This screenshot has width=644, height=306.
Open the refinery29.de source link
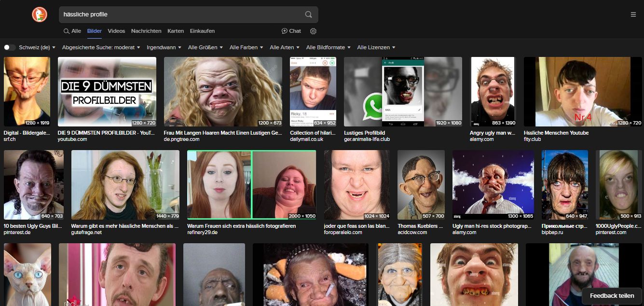202,232
